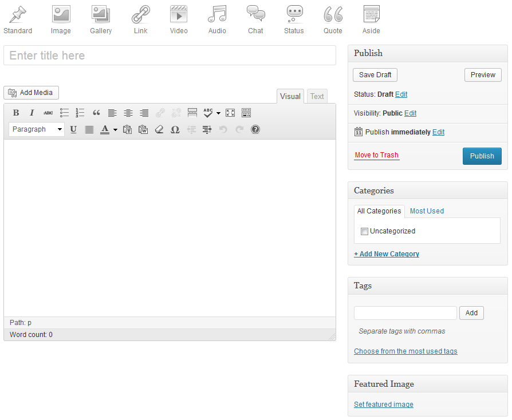Screen dimensions: 512x420
Task: Click the blue Publish button
Action: [482, 156]
